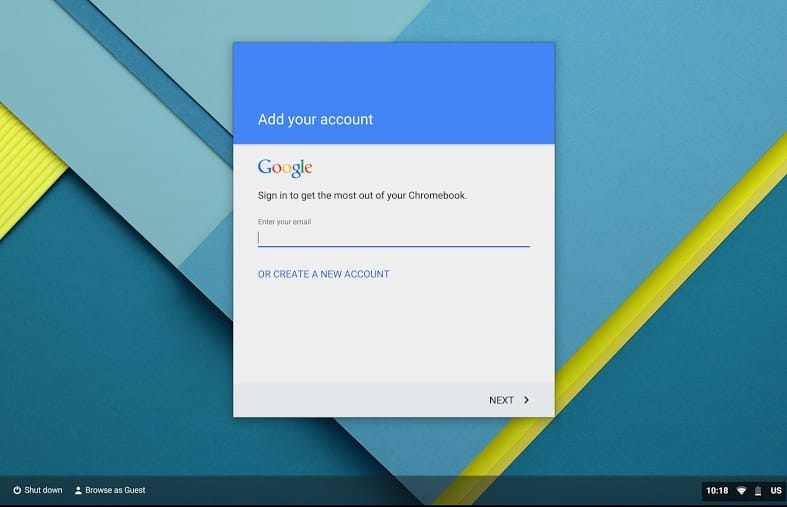Image resolution: width=787 pixels, height=507 pixels.
Task: Click the Google logo
Action: [285, 168]
